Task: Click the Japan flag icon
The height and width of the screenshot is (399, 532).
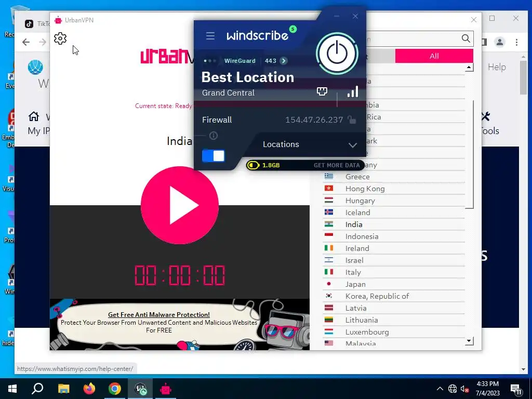Action: 329,284
